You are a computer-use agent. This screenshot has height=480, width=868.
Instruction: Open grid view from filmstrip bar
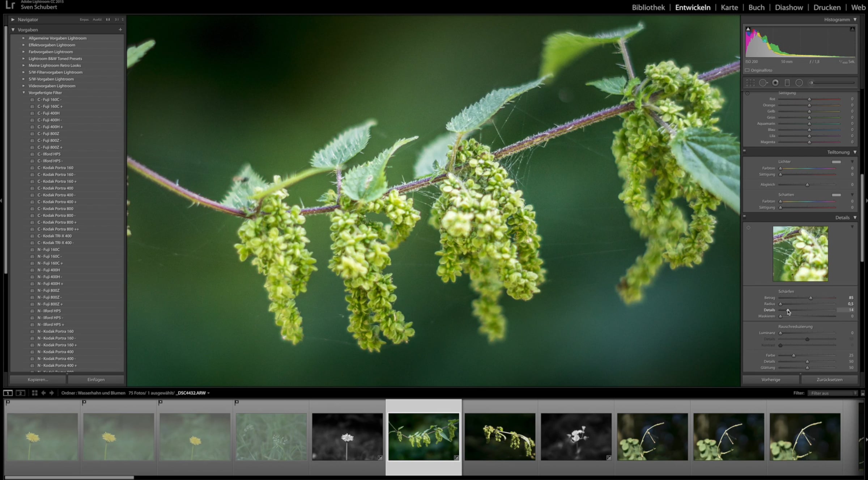click(35, 393)
